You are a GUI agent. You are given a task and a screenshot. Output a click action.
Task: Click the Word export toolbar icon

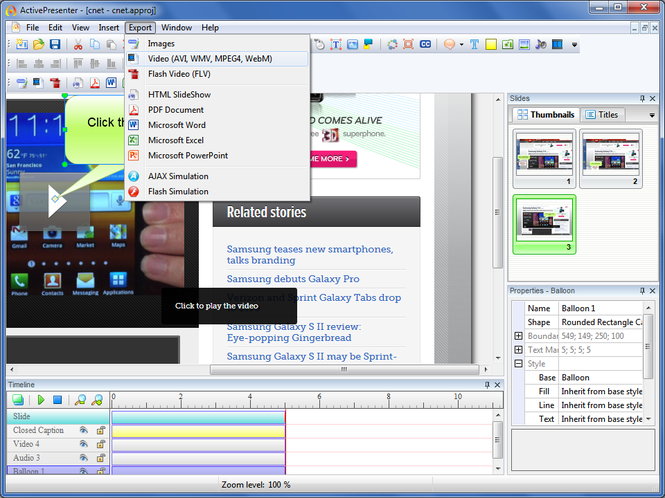[x=111, y=82]
